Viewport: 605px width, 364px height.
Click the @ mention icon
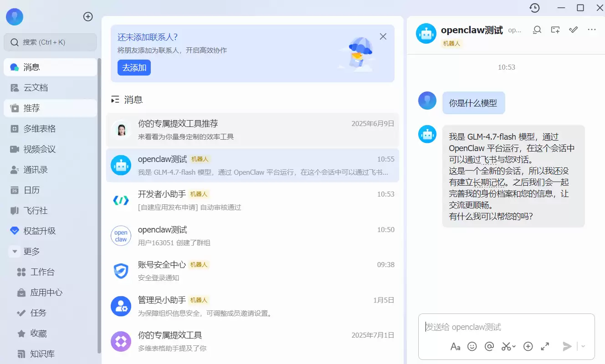click(489, 346)
